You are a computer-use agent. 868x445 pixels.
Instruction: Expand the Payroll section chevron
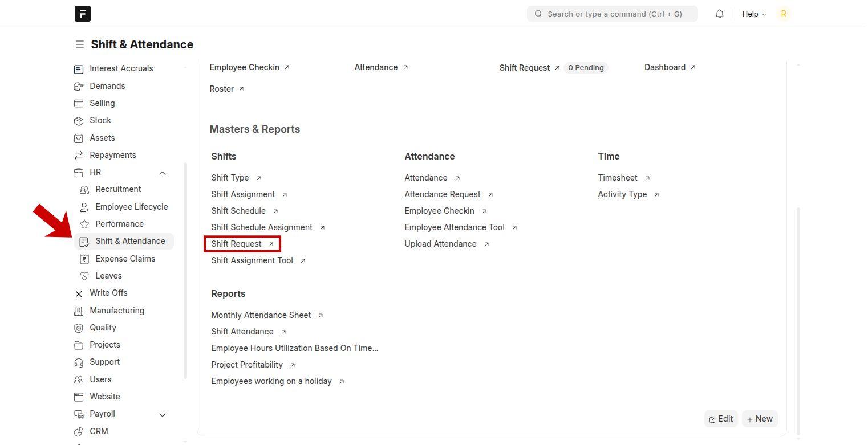pyautogui.click(x=163, y=414)
